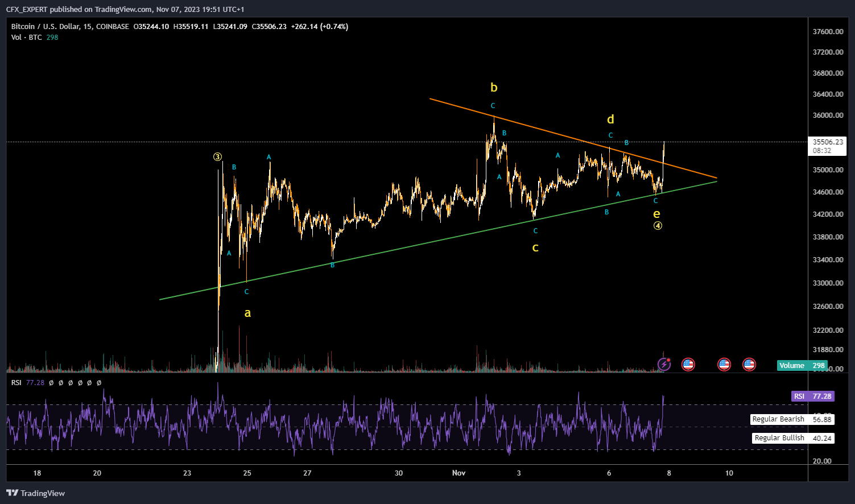Click the 36800.00 price axis label
Viewport: 855px width, 504px height.
pyautogui.click(x=828, y=73)
